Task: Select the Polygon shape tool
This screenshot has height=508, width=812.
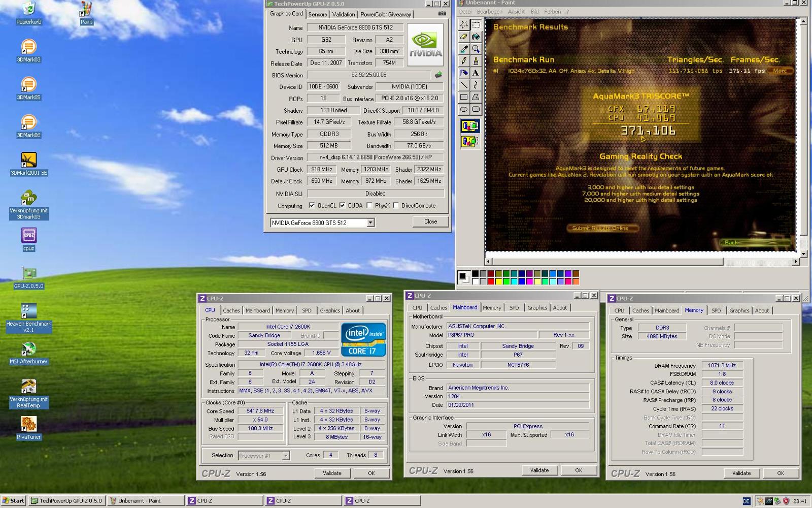Action: 476,98
